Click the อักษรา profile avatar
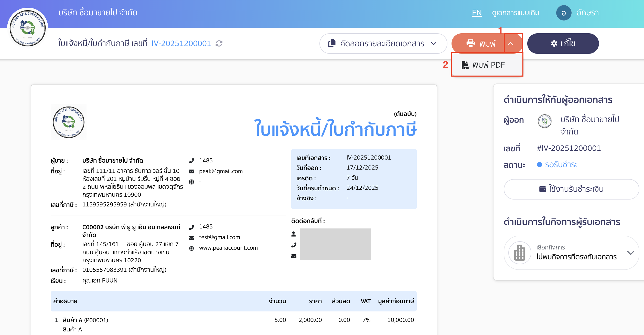Image resolution: width=644 pixels, height=335 pixels. 564,13
